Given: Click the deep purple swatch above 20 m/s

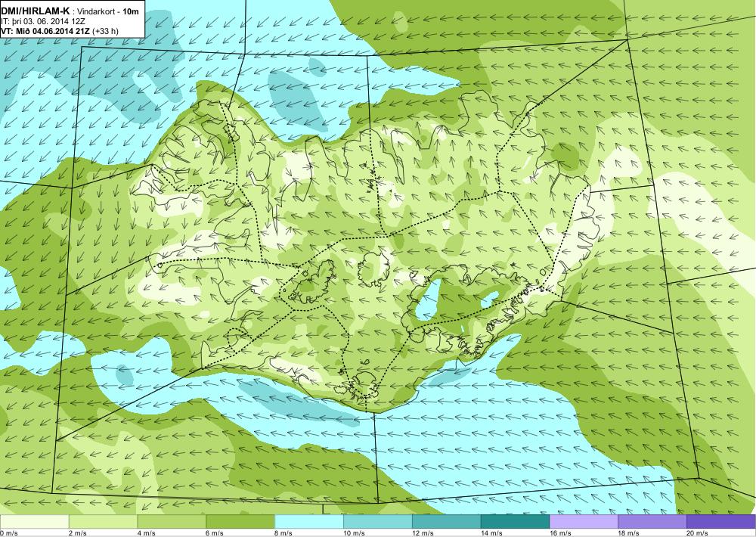Looking at the screenshot, I should point(721,522).
